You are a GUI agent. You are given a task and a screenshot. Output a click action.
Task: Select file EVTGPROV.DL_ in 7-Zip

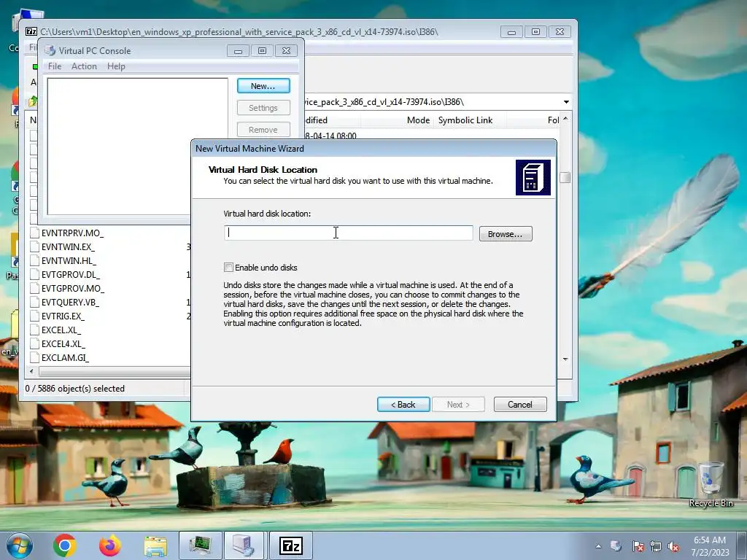(x=71, y=274)
